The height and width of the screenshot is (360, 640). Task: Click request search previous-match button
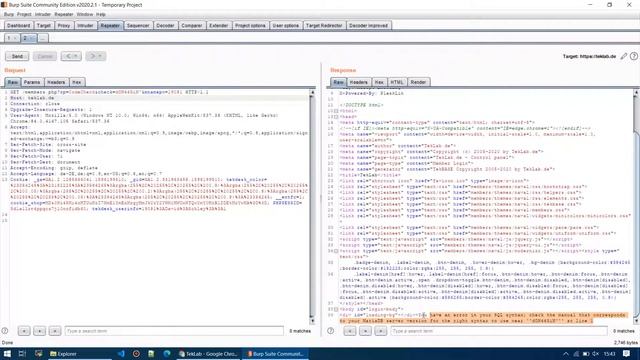pos(24,331)
